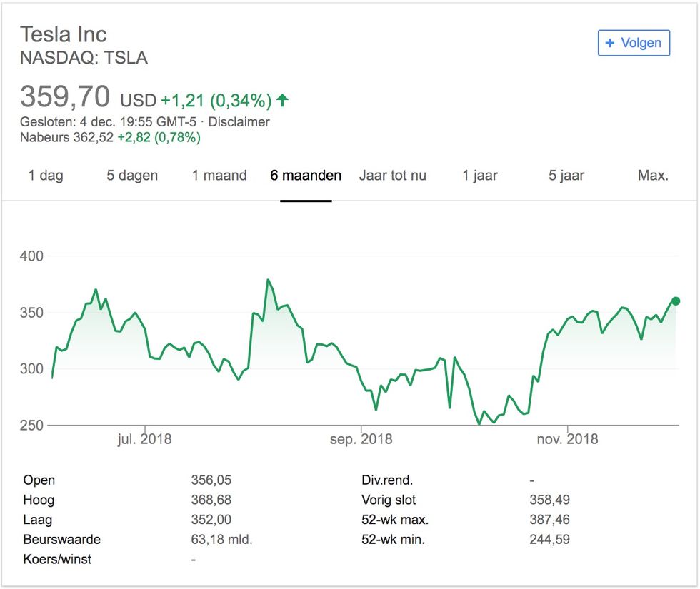The image size is (700, 589).
Task: Click the nov. 2018 axis marker
Action: coord(567,439)
